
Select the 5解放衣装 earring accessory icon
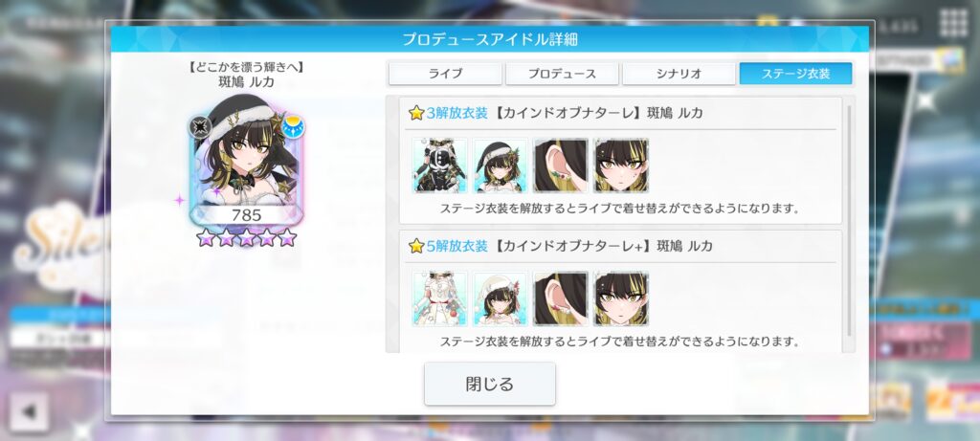pos(561,298)
